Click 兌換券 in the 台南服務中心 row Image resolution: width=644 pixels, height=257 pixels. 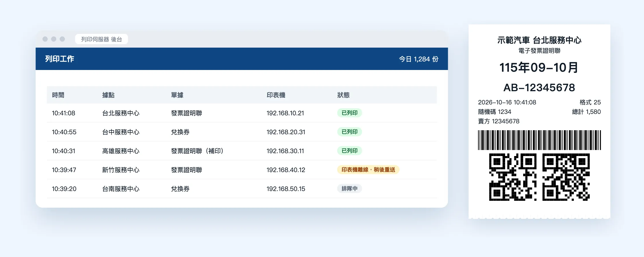click(x=180, y=189)
